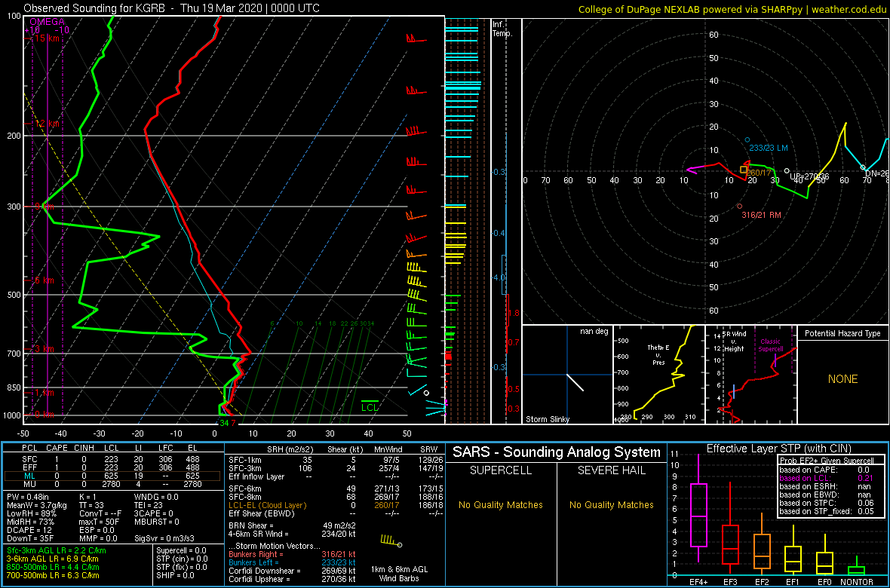
Task: Click the 'LCL-EL (Cloud Layer)' row
Action: coord(335,505)
